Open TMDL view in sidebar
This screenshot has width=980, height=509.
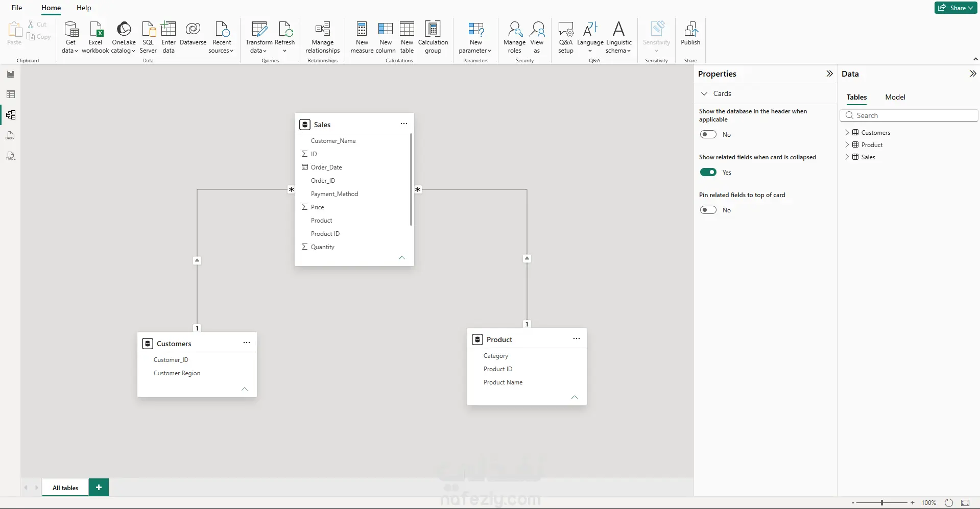(11, 156)
